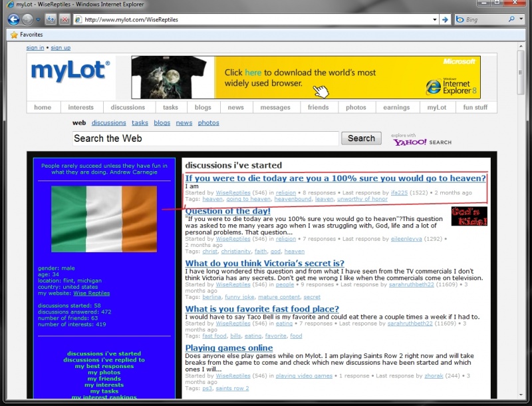Screen dimensions: 532x406
Task: Open the home navigation tab
Action: pos(43,107)
